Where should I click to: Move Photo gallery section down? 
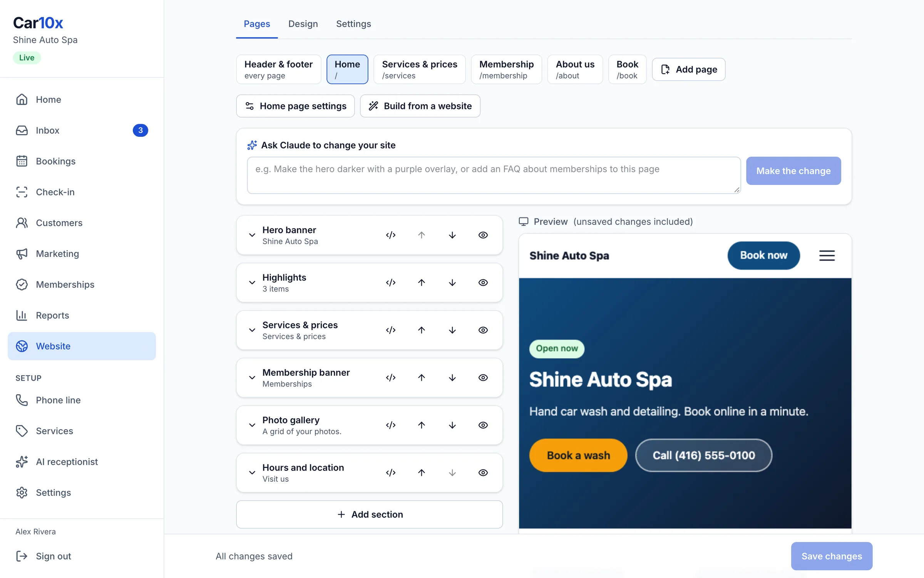(452, 425)
